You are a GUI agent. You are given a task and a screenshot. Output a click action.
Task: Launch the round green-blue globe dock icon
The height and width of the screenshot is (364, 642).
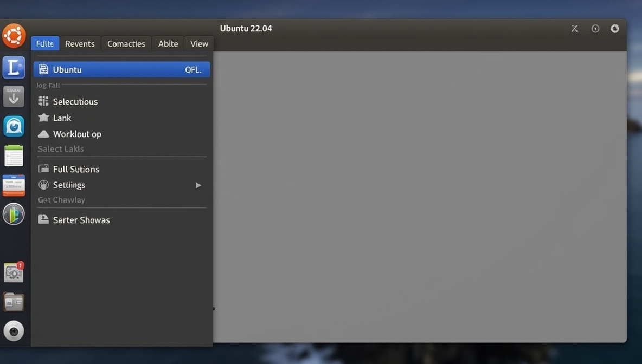point(14,214)
